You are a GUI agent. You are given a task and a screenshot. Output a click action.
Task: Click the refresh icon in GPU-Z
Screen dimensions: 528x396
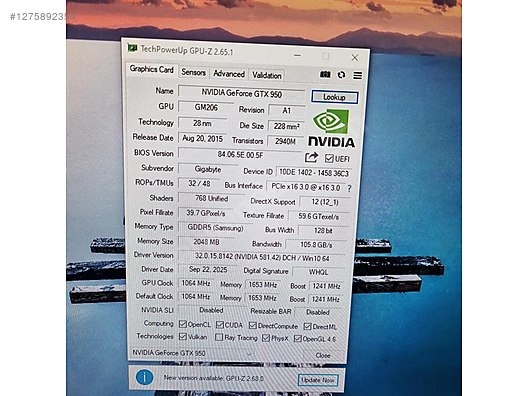[x=341, y=75]
